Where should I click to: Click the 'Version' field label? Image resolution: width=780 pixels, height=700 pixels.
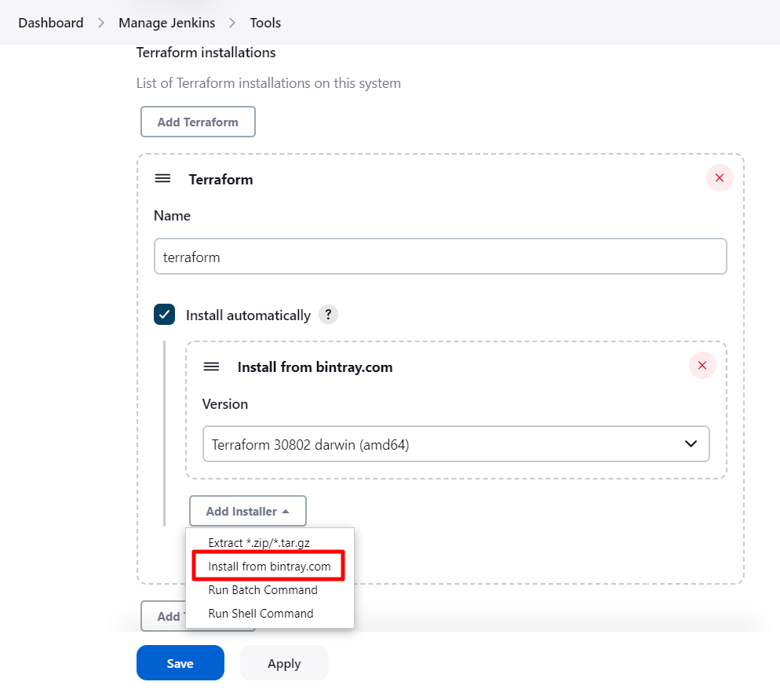pos(225,404)
